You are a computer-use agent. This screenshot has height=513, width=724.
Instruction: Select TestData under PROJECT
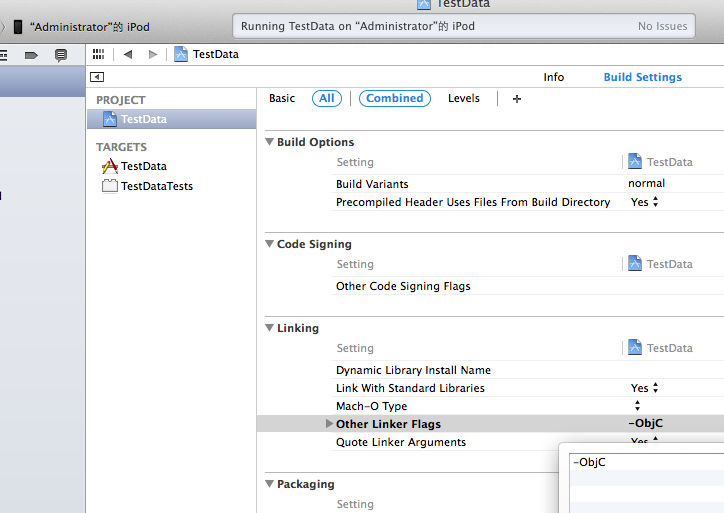pos(171,119)
